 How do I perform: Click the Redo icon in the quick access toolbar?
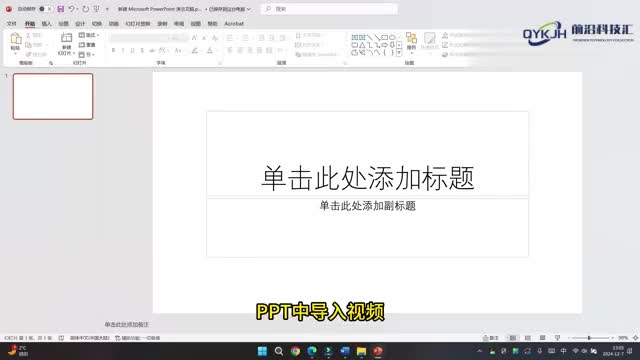point(85,9)
